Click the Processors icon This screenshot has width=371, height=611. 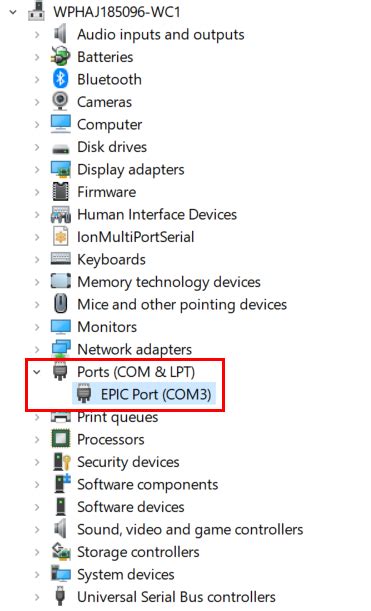point(60,439)
